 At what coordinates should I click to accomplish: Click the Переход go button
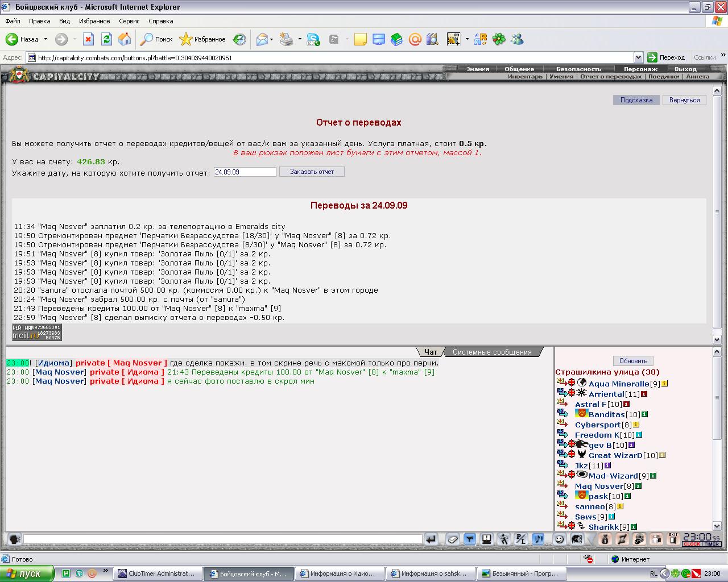coord(667,57)
